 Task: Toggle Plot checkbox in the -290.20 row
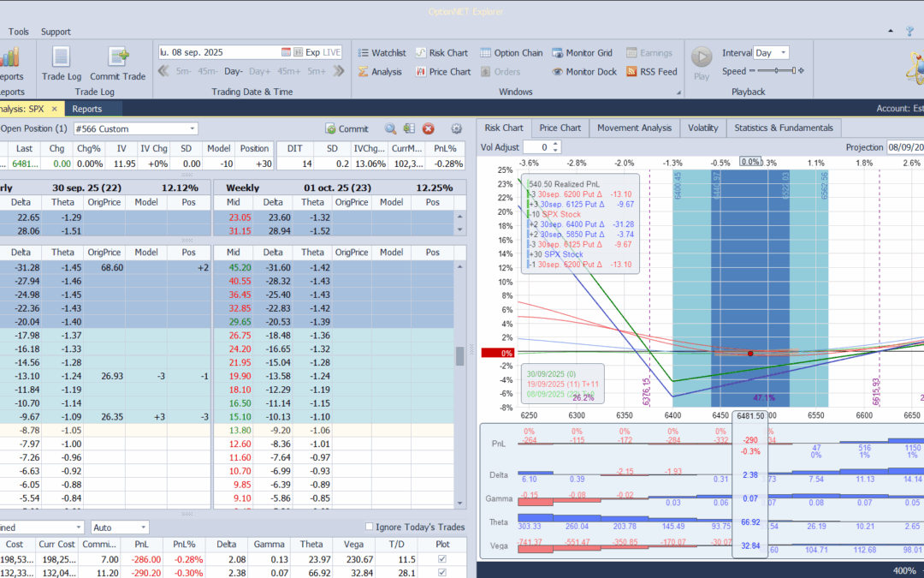442,573
